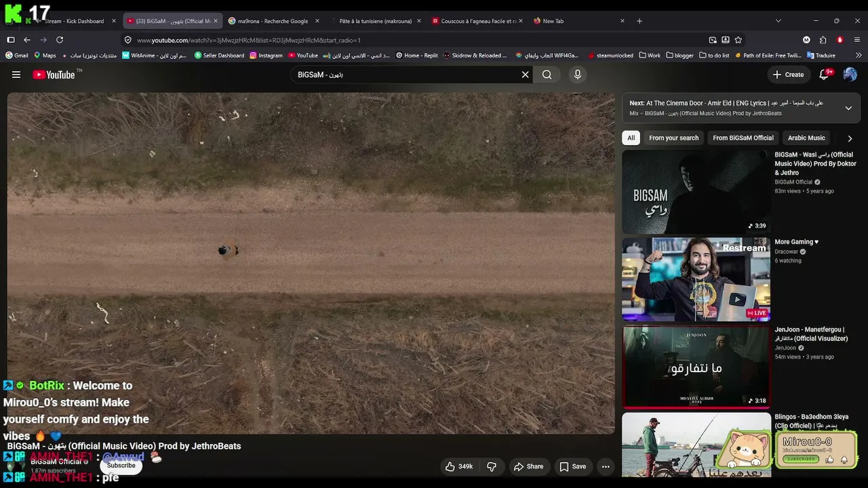Open the Skidrow & Reloaded bookmark
The width and height of the screenshot is (868, 488).
pyautogui.click(x=475, y=56)
